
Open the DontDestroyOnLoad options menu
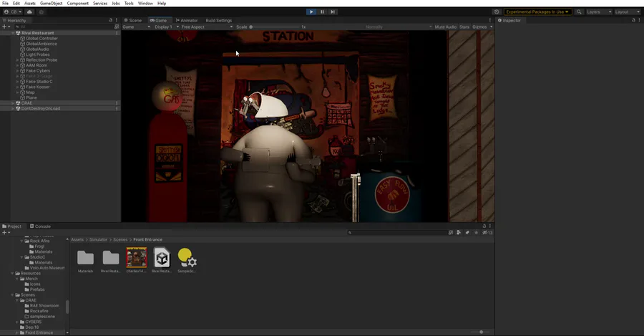pos(117,109)
